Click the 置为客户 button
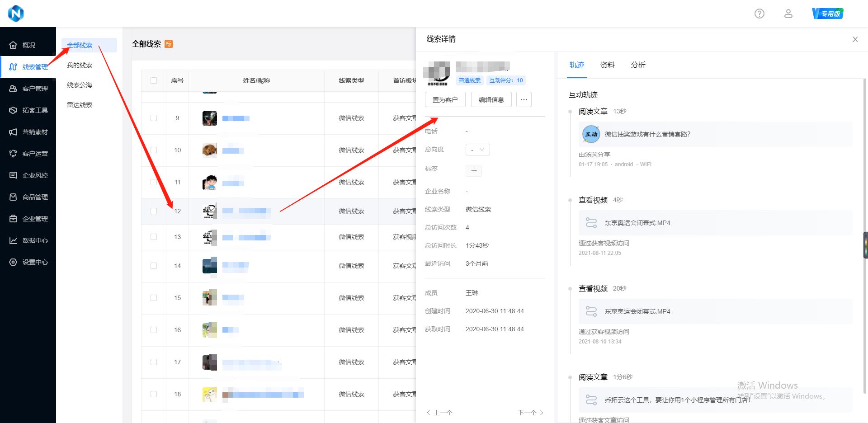This screenshot has height=423, width=868. tap(445, 99)
